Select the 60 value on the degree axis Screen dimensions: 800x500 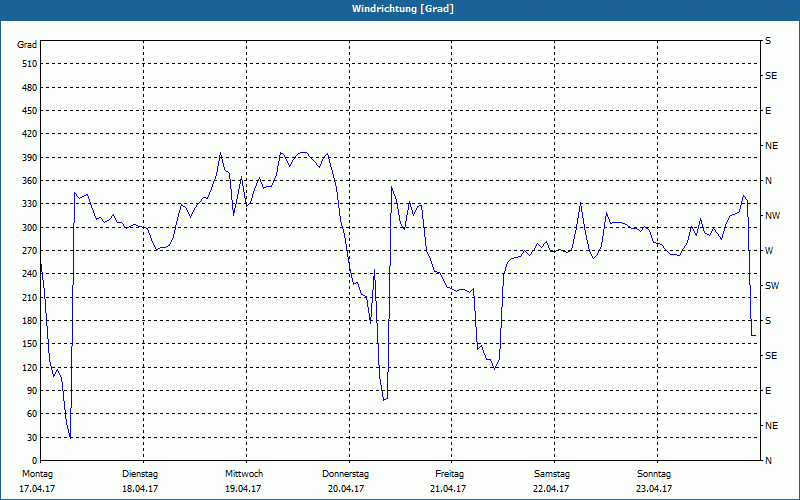point(32,414)
